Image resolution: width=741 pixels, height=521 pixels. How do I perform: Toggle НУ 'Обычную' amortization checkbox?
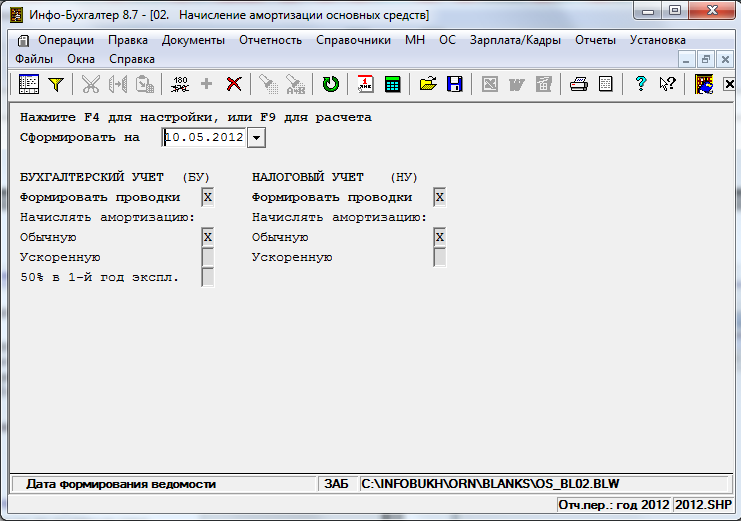click(x=440, y=237)
